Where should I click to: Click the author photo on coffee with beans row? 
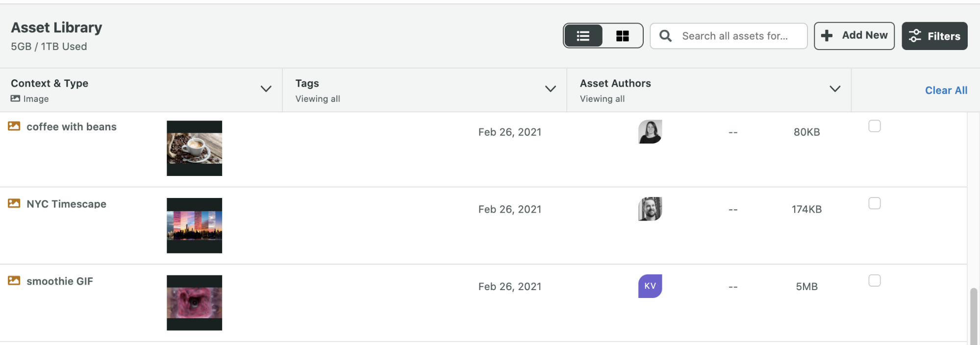(650, 132)
